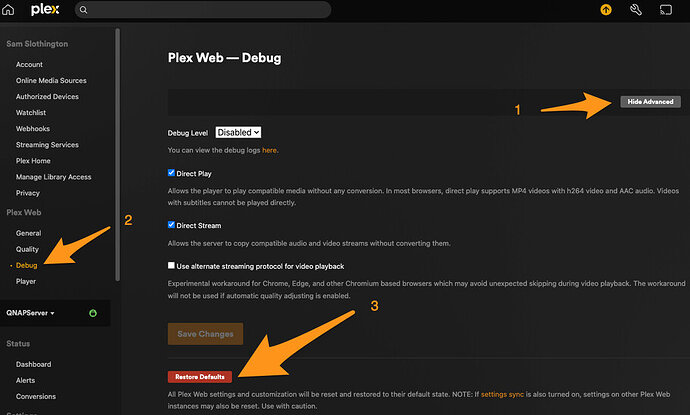
Task: Open Manage Library Access
Action: point(53,177)
